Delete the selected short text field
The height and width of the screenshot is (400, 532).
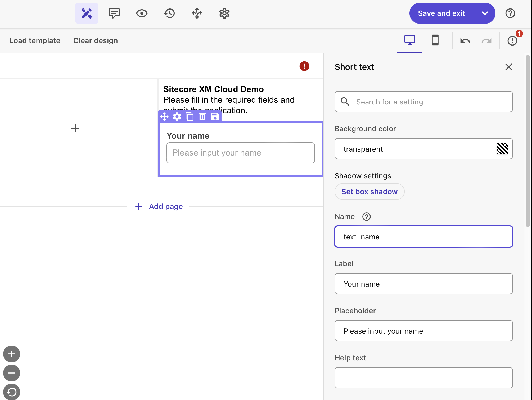(x=202, y=117)
